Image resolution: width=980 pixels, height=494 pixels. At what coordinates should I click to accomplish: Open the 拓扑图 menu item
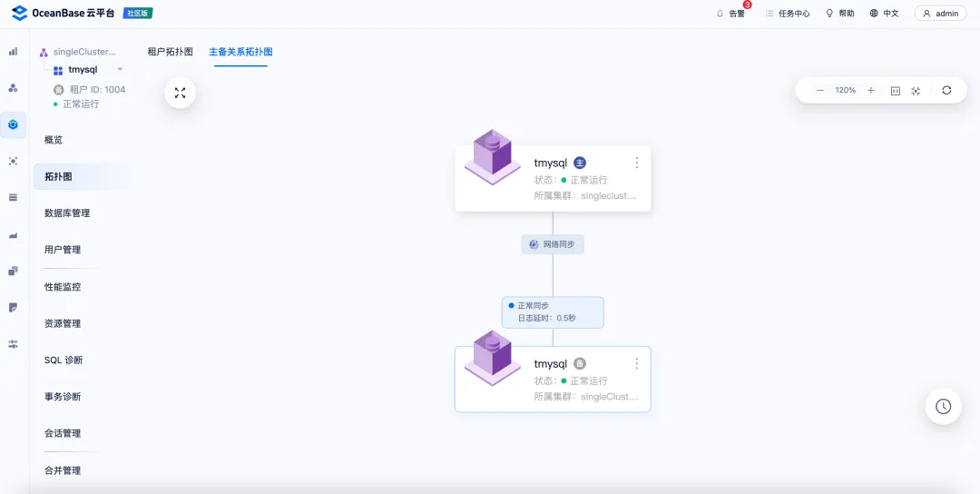pyautogui.click(x=82, y=176)
